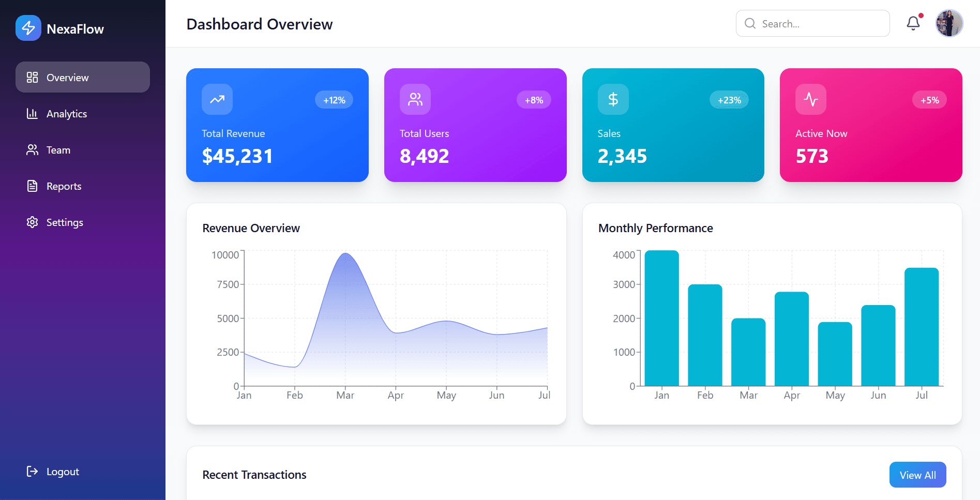Click the +12% badge on Total Revenue

[x=334, y=100]
